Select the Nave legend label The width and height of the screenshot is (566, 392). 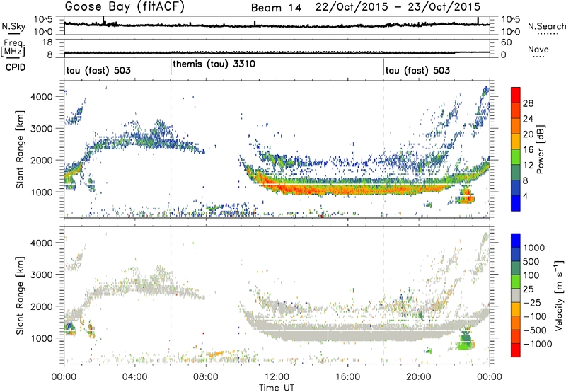pyautogui.click(x=538, y=49)
